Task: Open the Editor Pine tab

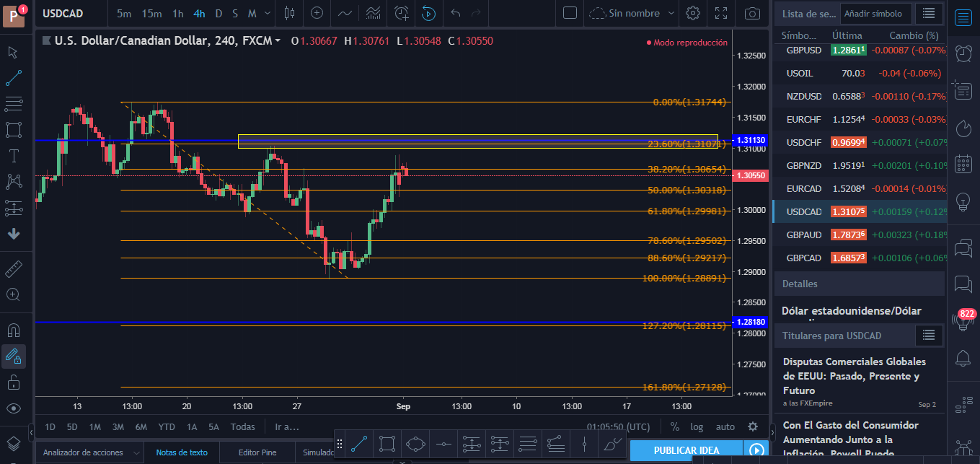Action: [x=257, y=452]
